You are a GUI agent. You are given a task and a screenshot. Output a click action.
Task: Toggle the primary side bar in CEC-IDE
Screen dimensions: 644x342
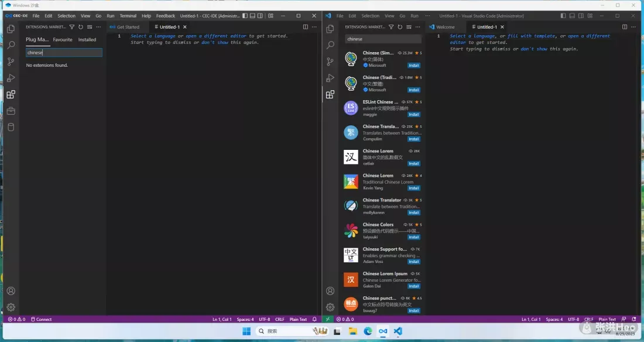point(245,16)
